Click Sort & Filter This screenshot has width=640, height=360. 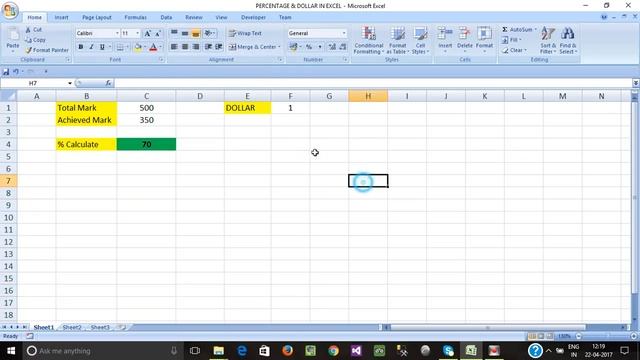point(548,40)
